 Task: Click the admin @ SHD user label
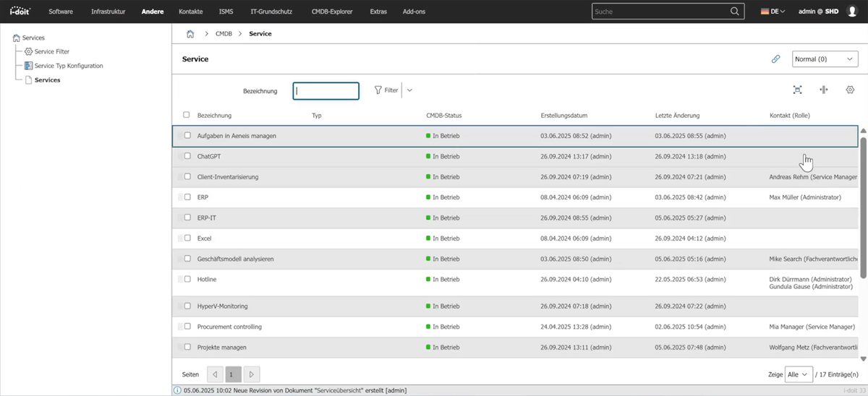pos(819,12)
